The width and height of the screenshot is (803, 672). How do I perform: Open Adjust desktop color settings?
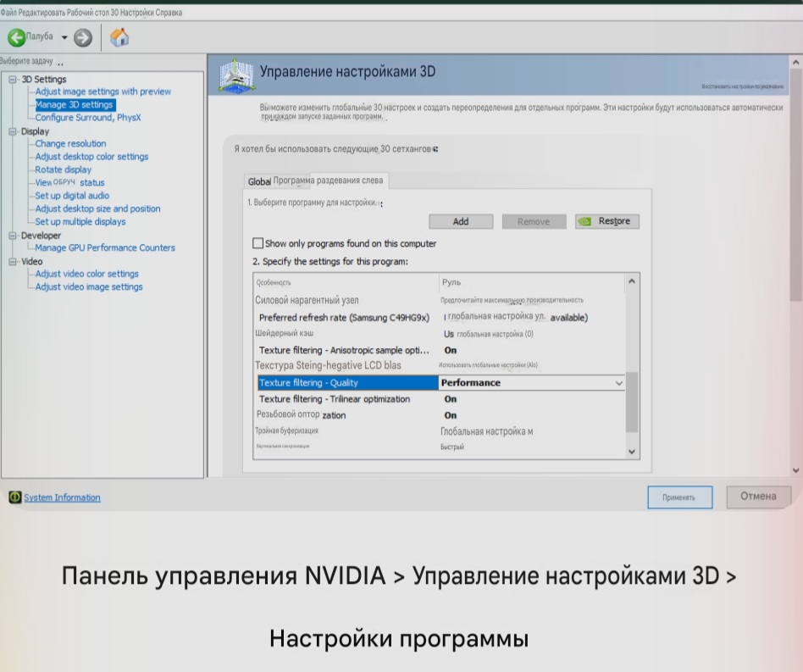(91, 157)
